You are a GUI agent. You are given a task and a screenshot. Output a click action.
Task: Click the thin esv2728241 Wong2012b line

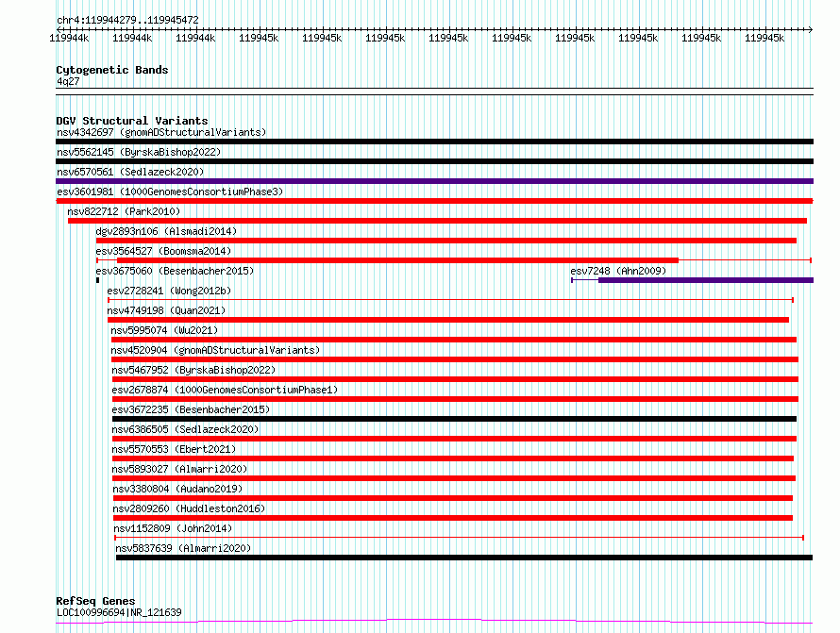(x=450, y=300)
